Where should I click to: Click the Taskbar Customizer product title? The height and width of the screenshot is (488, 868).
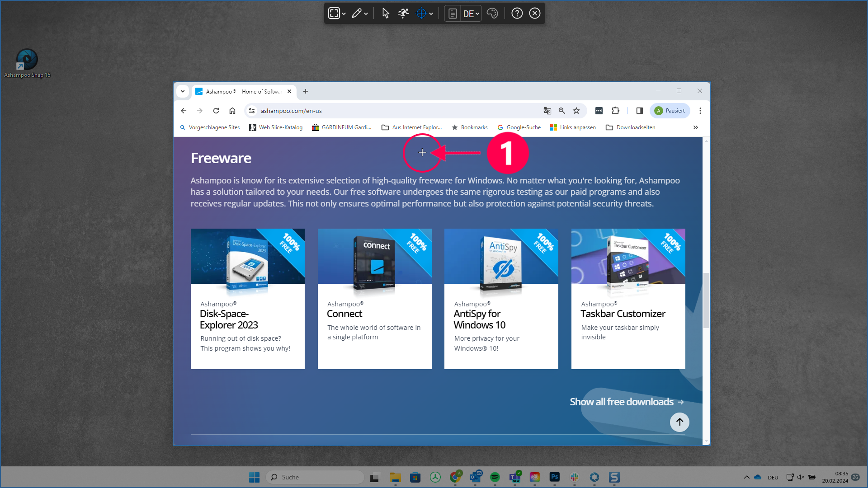pyautogui.click(x=623, y=314)
